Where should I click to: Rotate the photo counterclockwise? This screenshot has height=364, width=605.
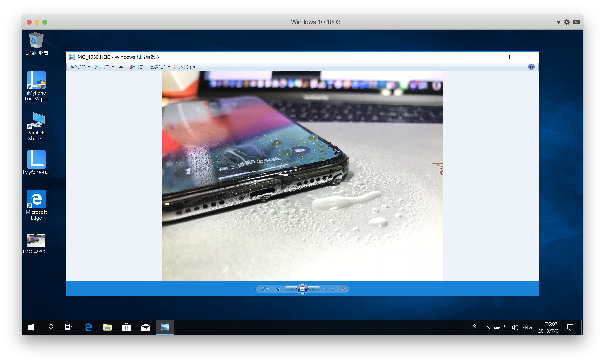point(325,289)
